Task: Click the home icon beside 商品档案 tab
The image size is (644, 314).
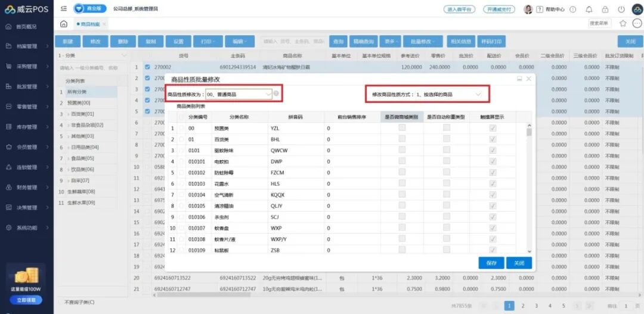Action: 64,24
